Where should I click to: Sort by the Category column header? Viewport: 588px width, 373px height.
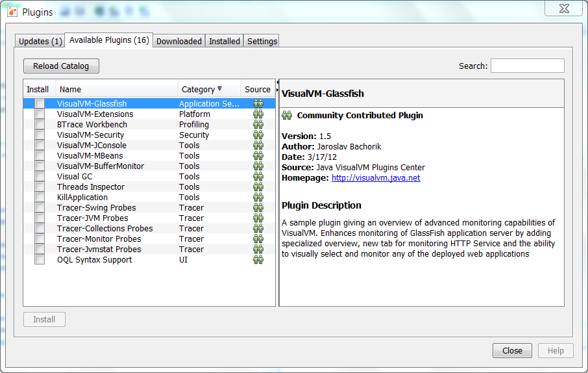click(209, 90)
